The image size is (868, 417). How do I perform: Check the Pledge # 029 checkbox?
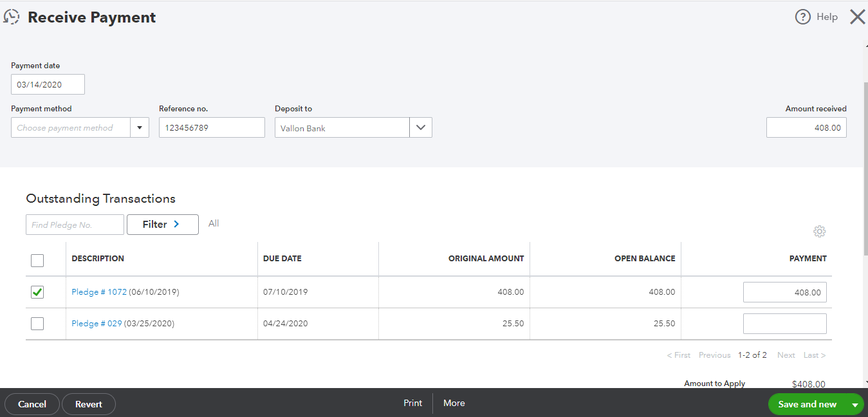tap(37, 324)
